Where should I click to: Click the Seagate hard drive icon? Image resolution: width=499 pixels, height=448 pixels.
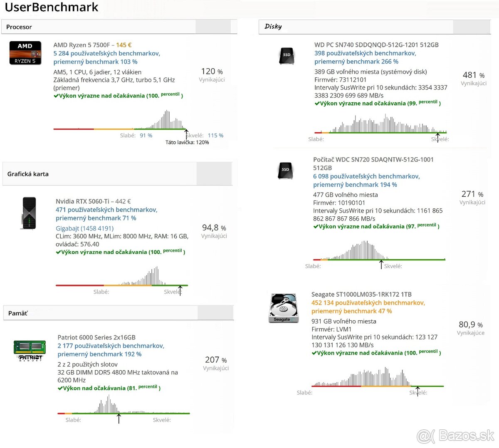point(284,308)
